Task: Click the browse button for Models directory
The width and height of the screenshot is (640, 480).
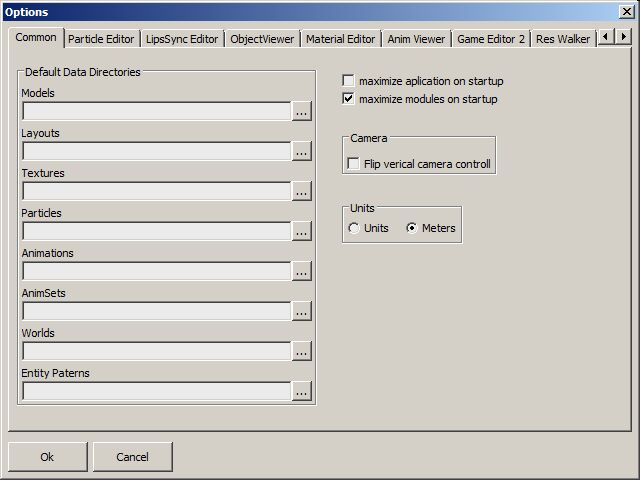Action: (x=302, y=111)
